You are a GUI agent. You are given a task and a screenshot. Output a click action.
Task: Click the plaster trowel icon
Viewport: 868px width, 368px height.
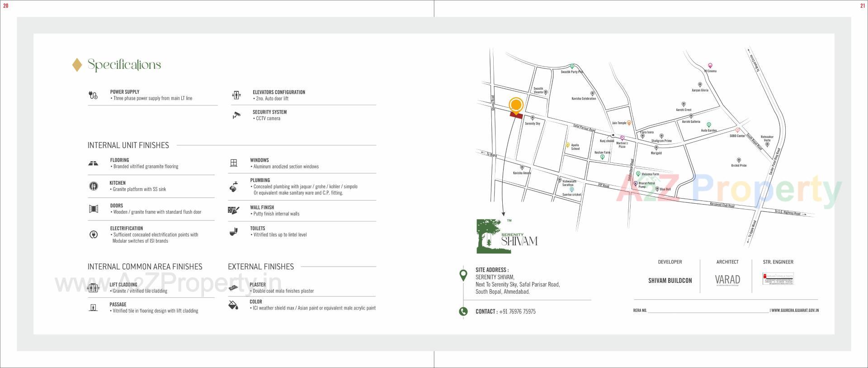click(x=233, y=288)
